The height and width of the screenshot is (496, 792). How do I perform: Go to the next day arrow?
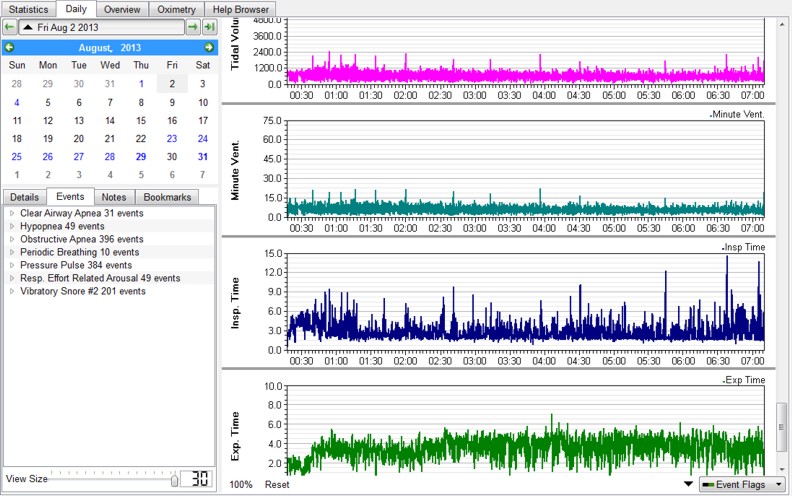click(x=193, y=27)
